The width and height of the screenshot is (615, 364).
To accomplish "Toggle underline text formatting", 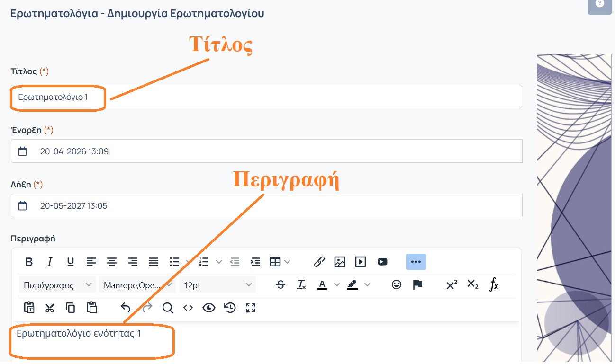I will pyautogui.click(x=70, y=262).
